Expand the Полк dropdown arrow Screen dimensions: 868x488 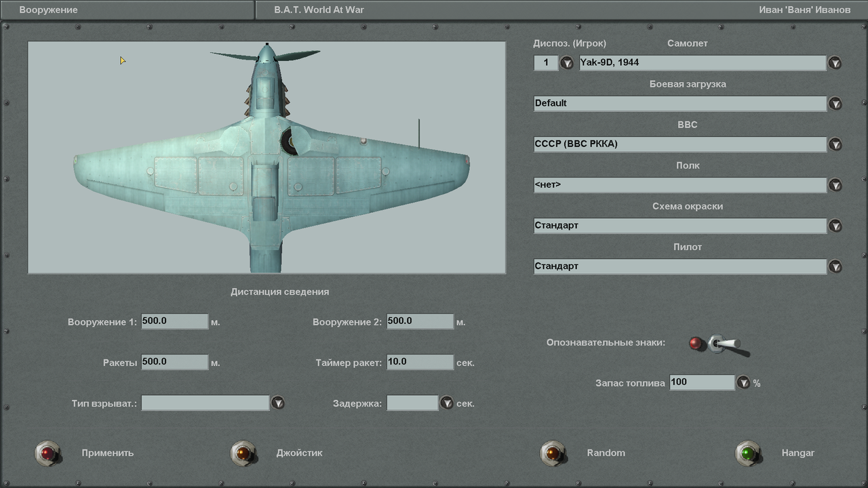835,185
